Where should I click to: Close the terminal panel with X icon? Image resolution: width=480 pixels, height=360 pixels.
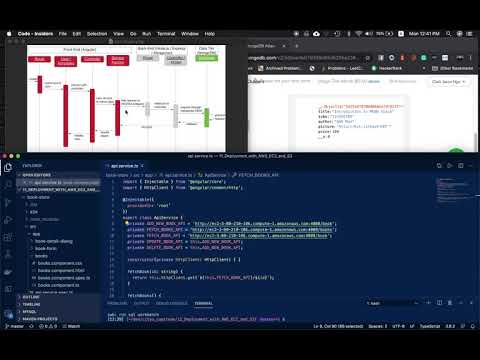click(x=471, y=303)
